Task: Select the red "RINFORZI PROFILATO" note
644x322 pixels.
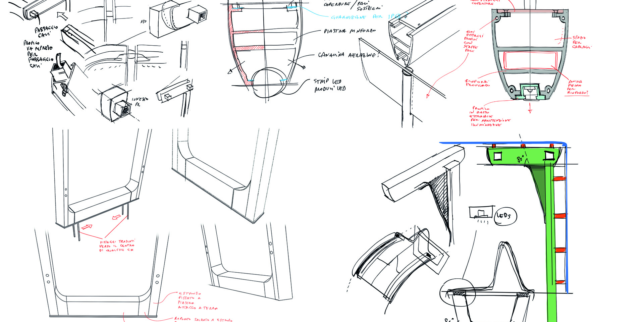Action: (x=477, y=83)
